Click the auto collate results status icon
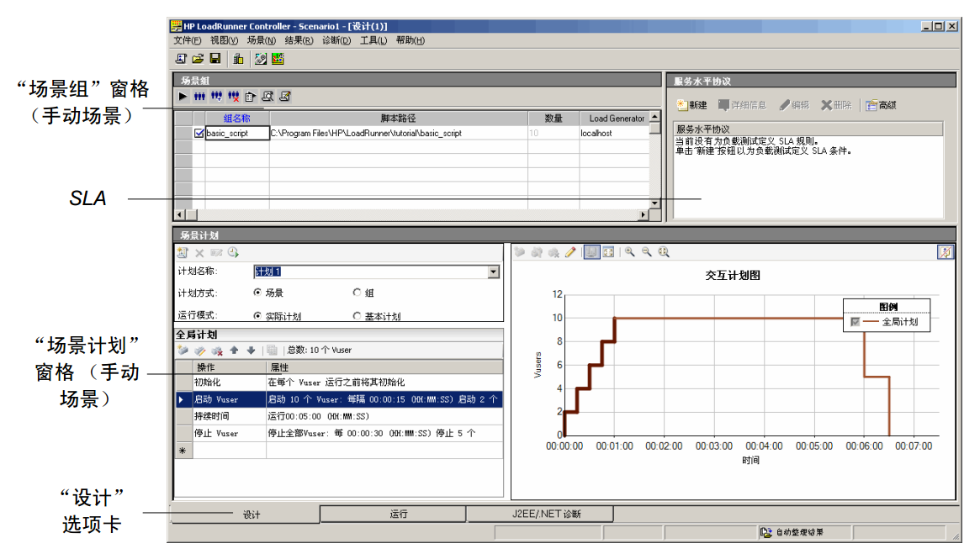This screenshot has height=554, width=980. 765,532
